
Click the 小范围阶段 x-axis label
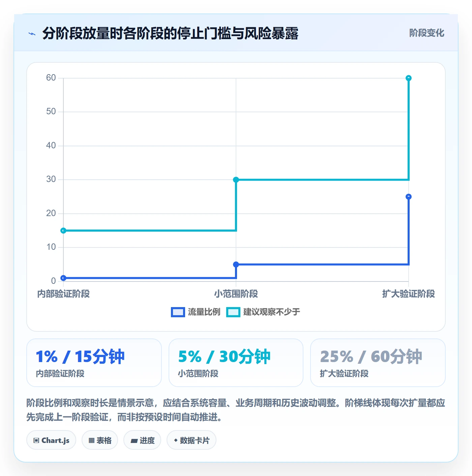(236, 294)
